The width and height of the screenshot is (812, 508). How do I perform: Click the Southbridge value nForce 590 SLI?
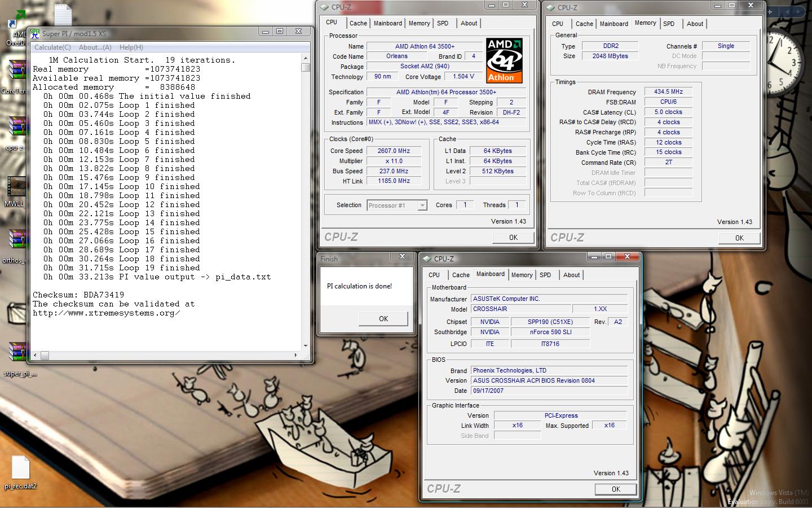pos(550,332)
